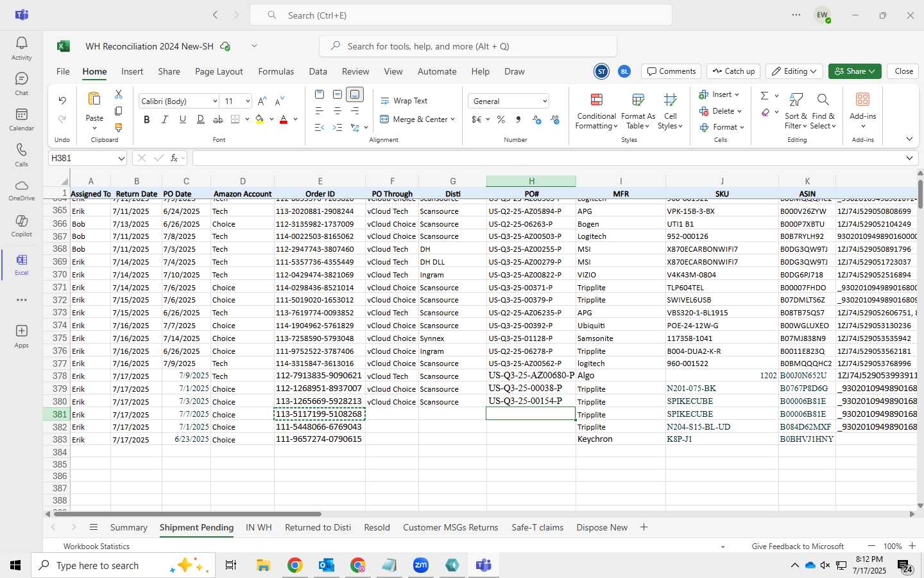Image resolution: width=924 pixels, height=578 pixels.
Task: Open Activity in Teams sidebar
Action: (x=21, y=48)
